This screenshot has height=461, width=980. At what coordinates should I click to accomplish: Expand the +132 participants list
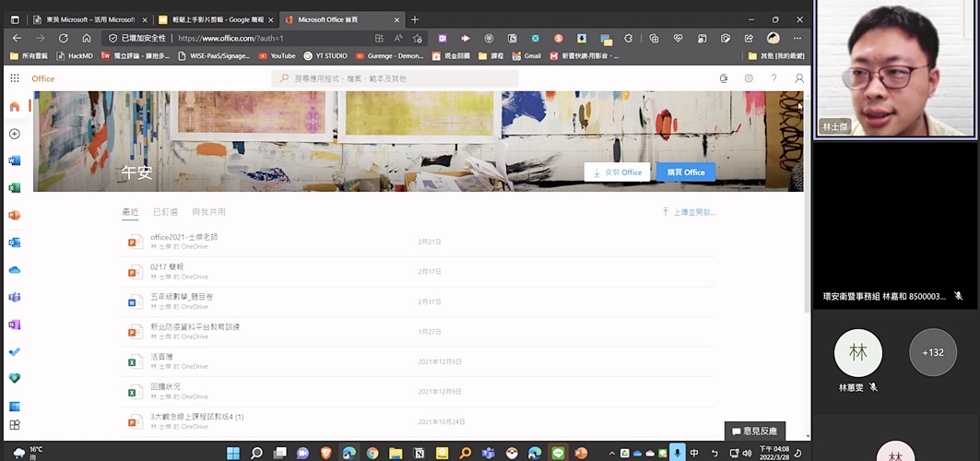point(932,352)
